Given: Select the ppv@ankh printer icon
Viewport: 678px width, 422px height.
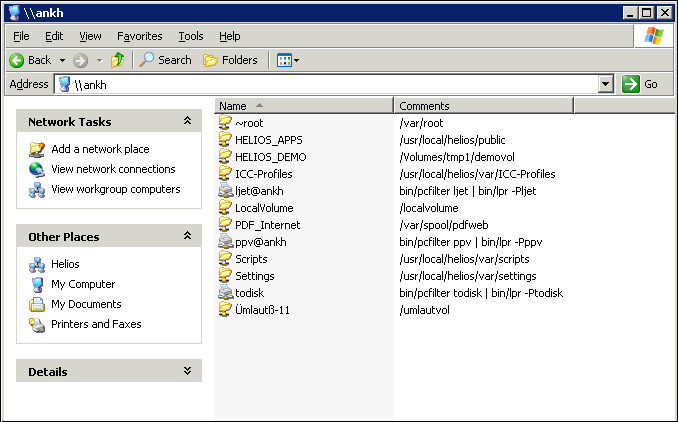Looking at the screenshot, I should pos(225,241).
